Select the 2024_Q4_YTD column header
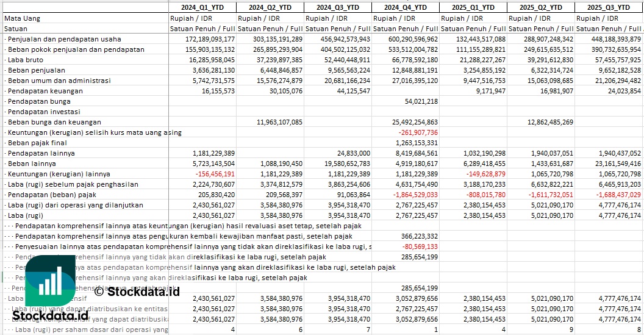Viewport: 644px width, 335px height. pyautogui.click(x=406, y=7)
